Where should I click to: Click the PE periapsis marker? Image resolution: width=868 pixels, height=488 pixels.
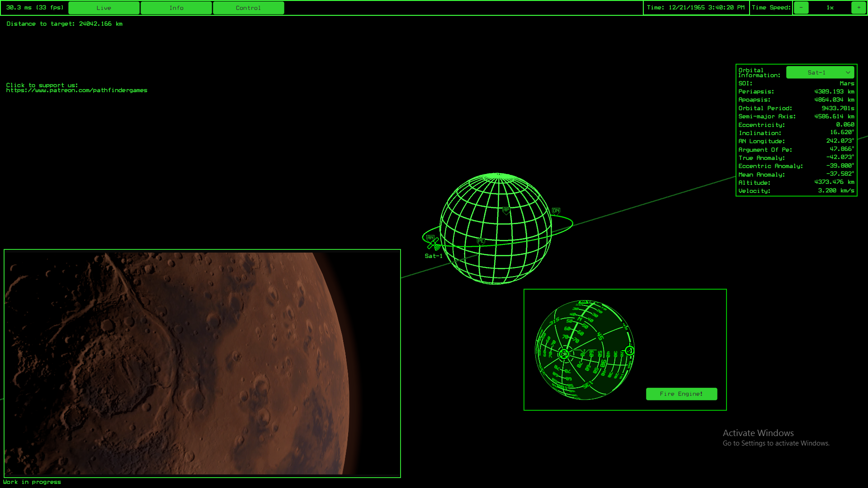point(481,241)
